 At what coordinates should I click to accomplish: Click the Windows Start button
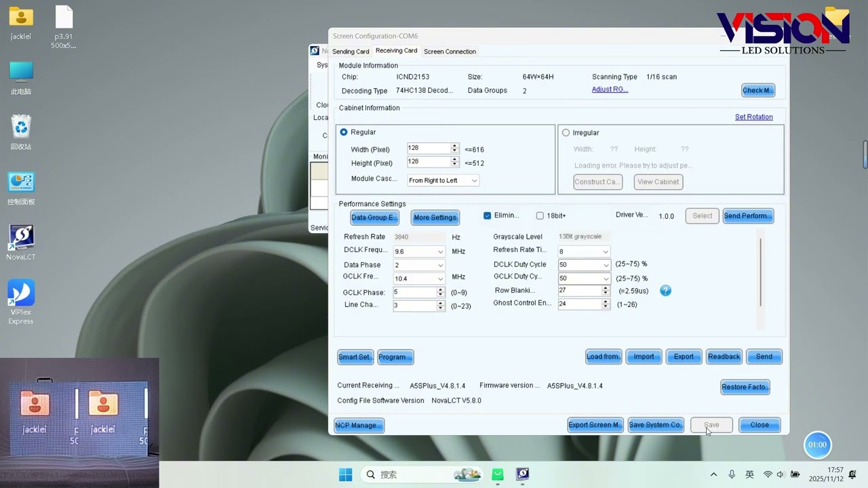point(346,474)
